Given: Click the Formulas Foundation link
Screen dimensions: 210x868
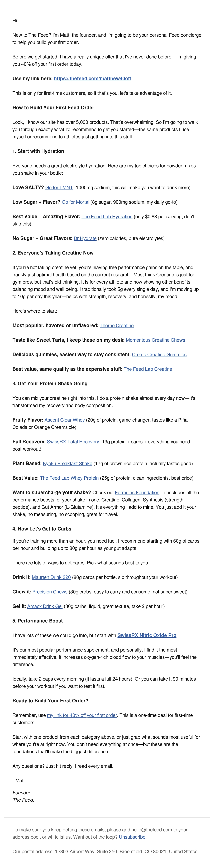Looking at the screenshot, I should pos(137,492).
